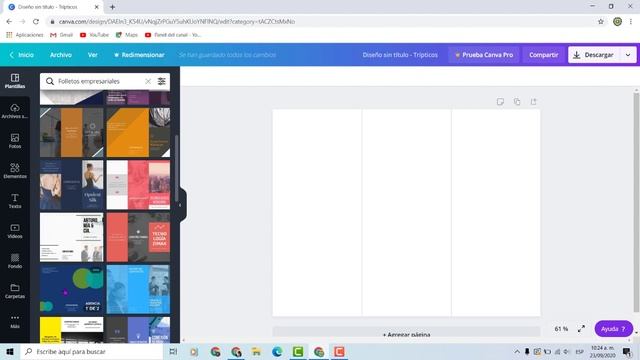Screen dimensions: 640x360
Task: Select the solid orange brochure template
Action: tap(138, 132)
